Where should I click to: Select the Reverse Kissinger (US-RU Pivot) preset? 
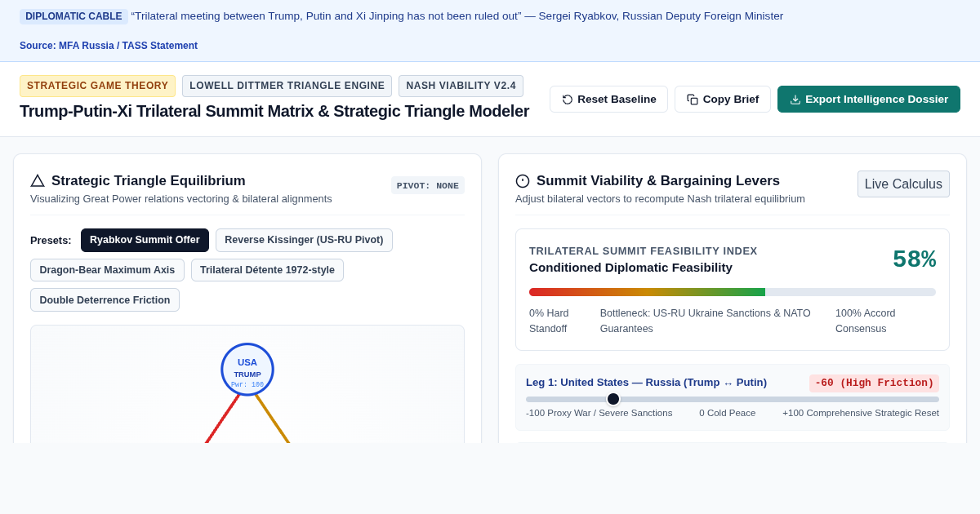[304, 240]
